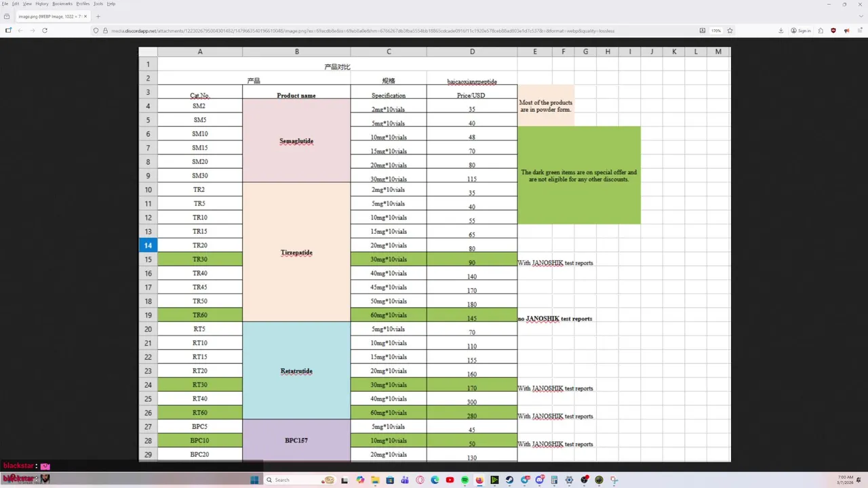Open the View menu
The image size is (868, 488).
pos(27,3)
